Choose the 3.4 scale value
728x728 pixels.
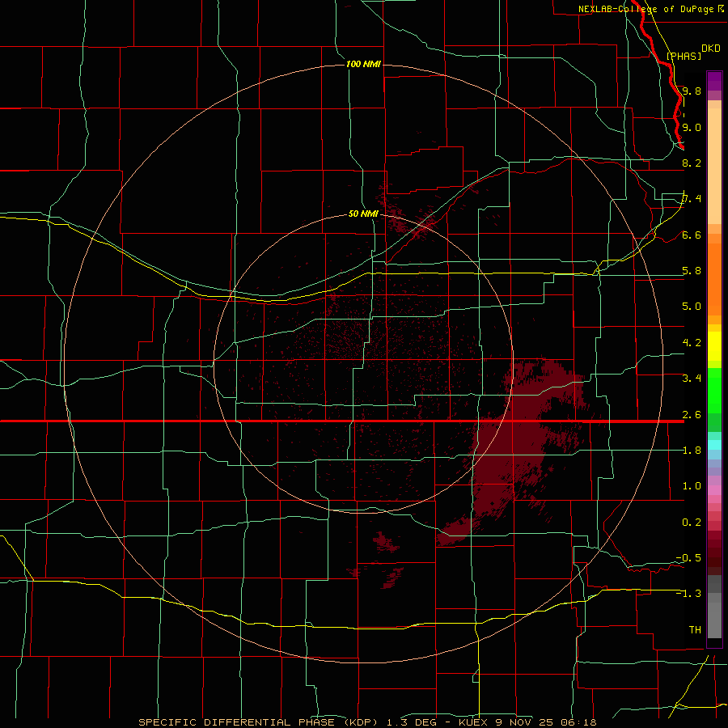tap(692, 379)
